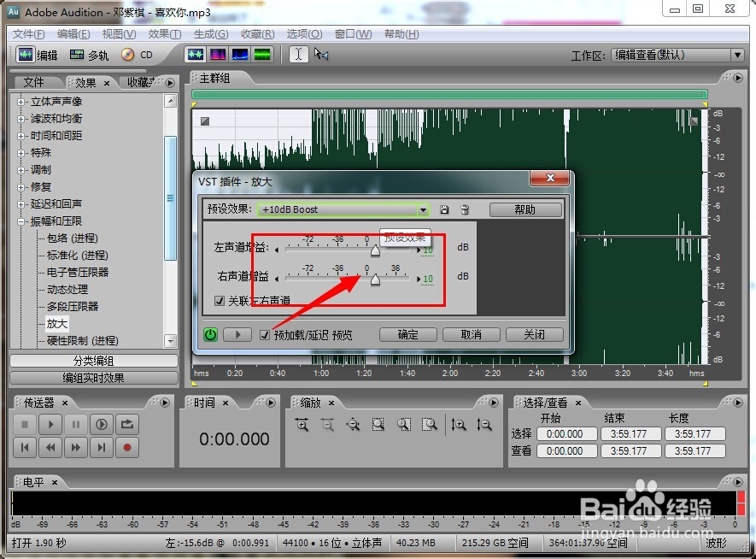Expand Modulation effects group
The image size is (756, 559).
tap(21, 170)
